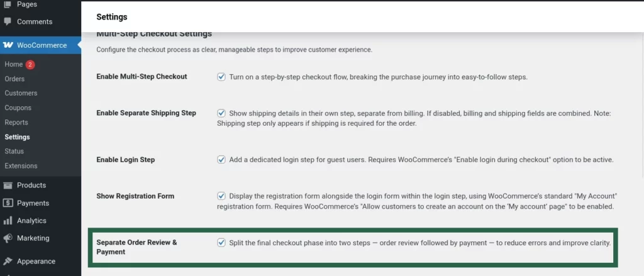Click the Pages icon in sidebar

click(x=8, y=4)
